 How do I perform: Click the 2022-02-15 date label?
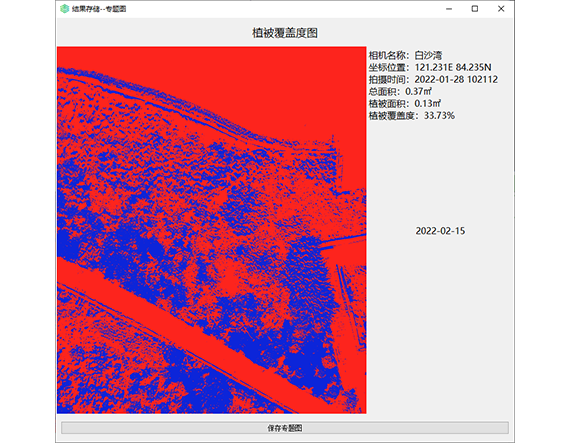click(440, 231)
